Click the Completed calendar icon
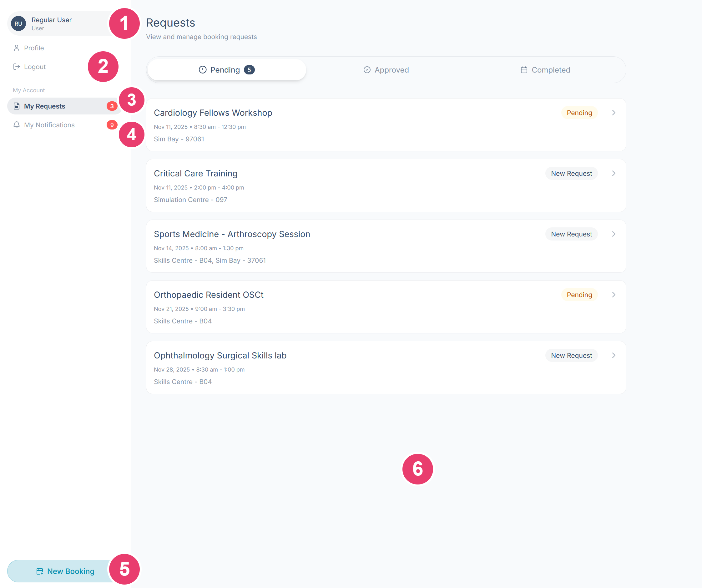The height and width of the screenshot is (588, 702). pyautogui.click(x=524, y=69)
